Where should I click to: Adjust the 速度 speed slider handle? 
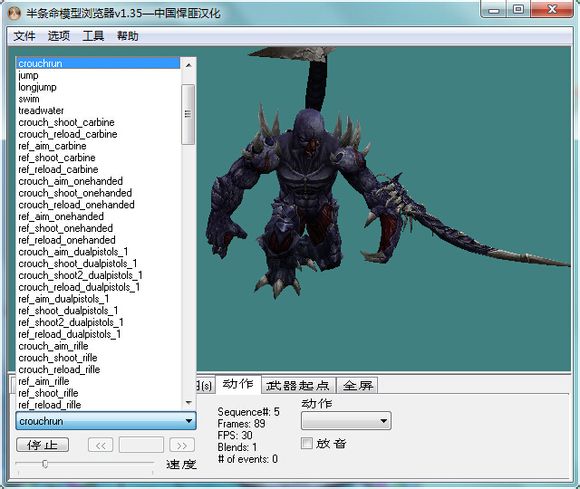point(45,463)
